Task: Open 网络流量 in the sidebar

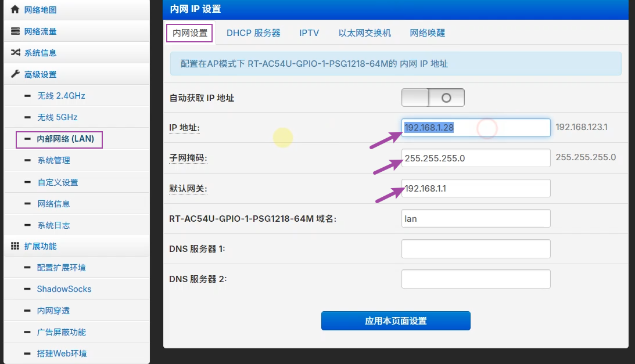Action: pyautogui.click(x=40, y=31)
